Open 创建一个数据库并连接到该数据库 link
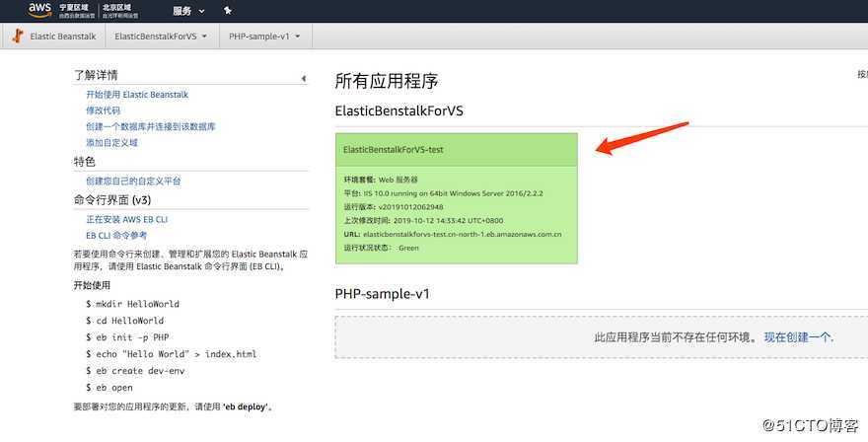 click(151, 127)
